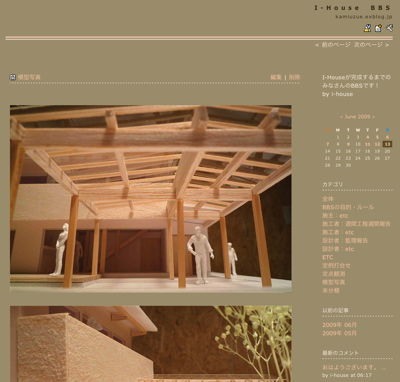The image size is (400, 382).
Task: Click the new post document icon
Action: pos(378,28)
